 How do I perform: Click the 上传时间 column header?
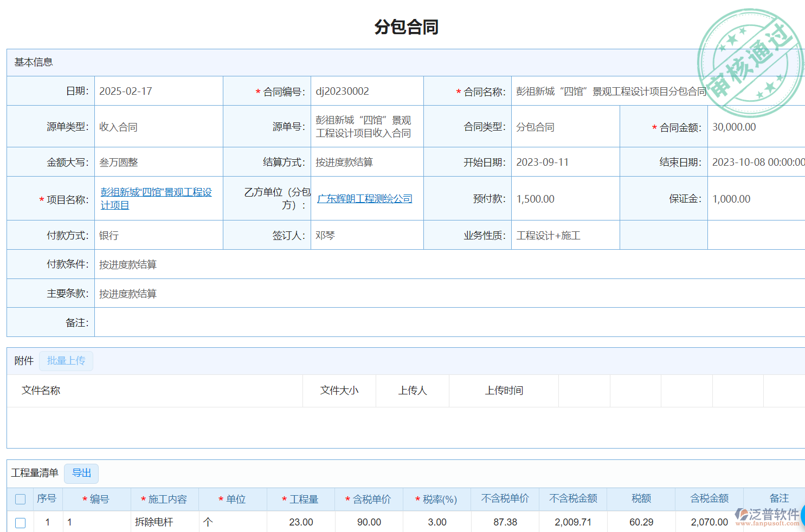504,391
